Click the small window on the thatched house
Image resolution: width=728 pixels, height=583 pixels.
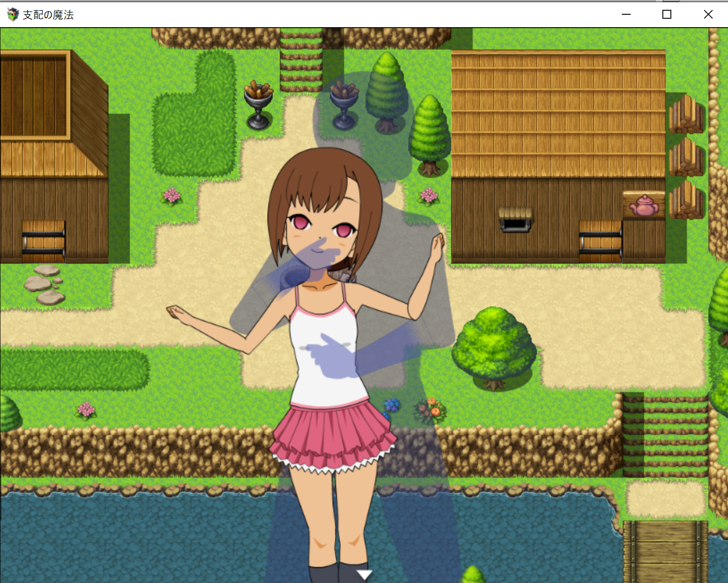tap(516, 219)
